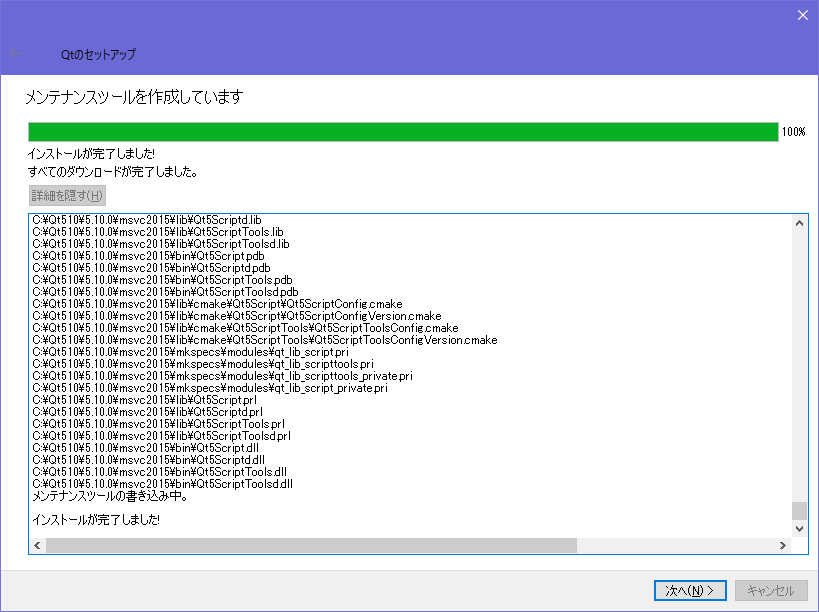The width and height of the screenshot is (819, 612).
Task: Click the log line qt_lib_scripttools_private.pri
Action: [x=223, y=376]
